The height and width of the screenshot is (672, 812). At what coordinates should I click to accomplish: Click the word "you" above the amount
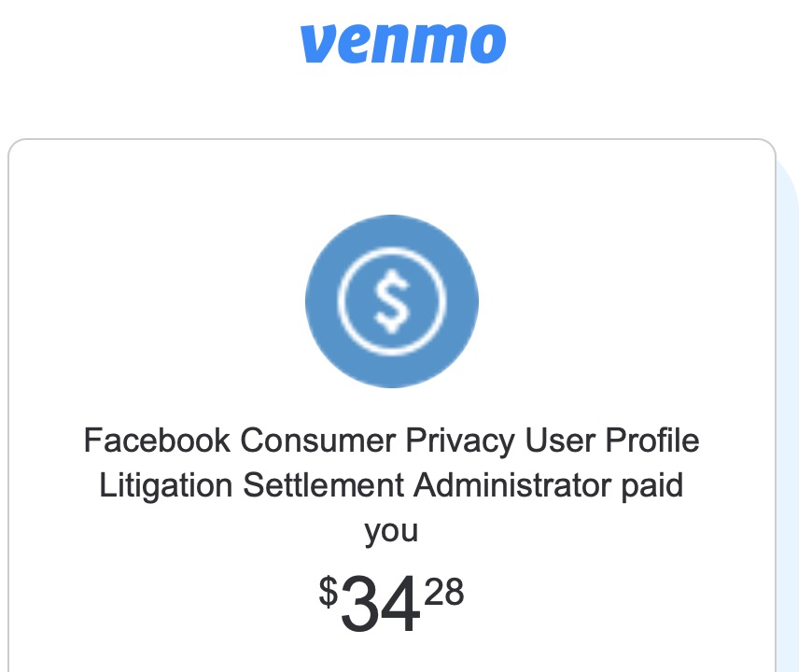click(x=391, y=532)
